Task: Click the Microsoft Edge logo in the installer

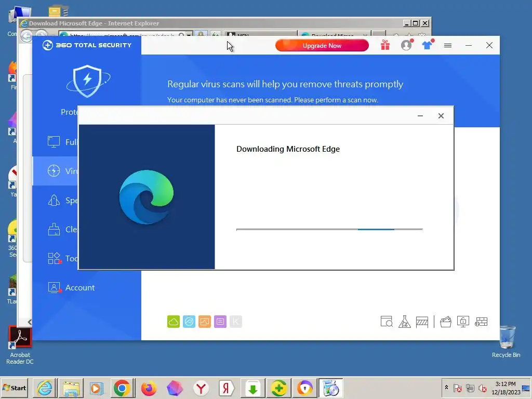Action: [147, 197]
